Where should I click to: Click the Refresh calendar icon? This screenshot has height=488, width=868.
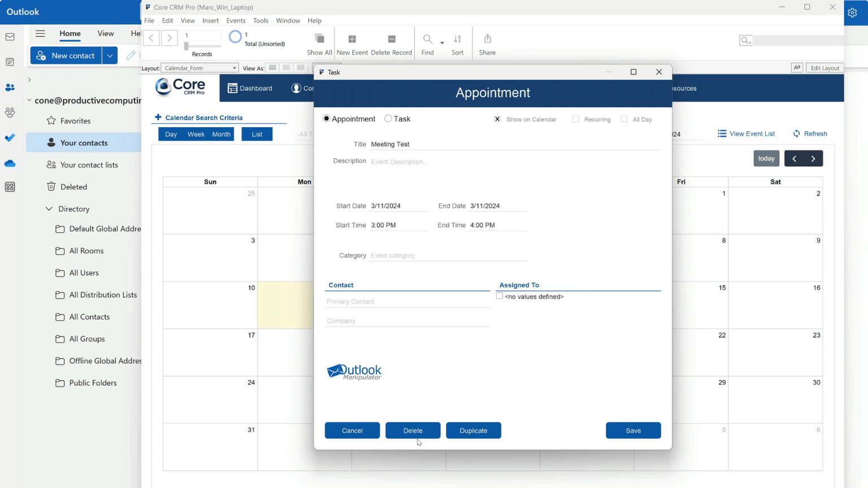pos(797,134)
